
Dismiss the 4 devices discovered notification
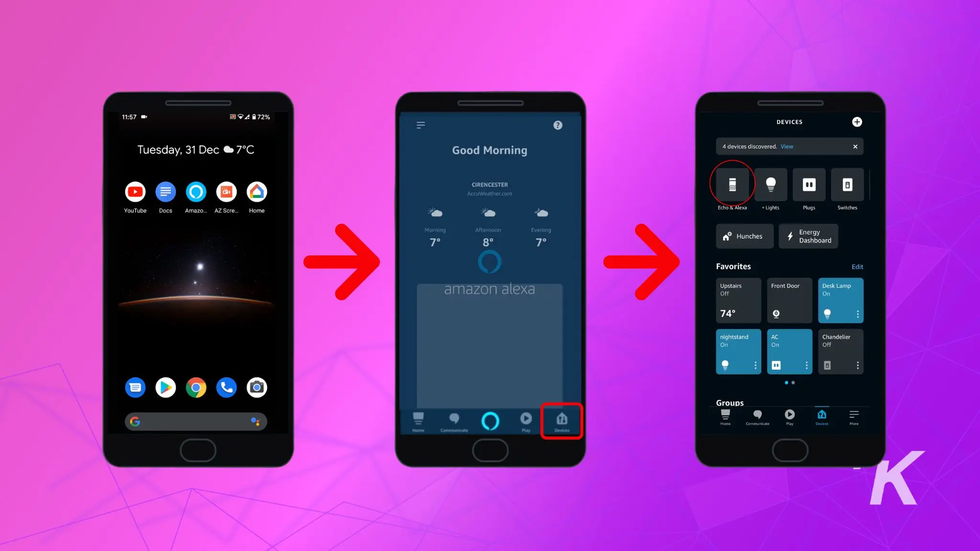pyautogui.click(x=855, y=147)
